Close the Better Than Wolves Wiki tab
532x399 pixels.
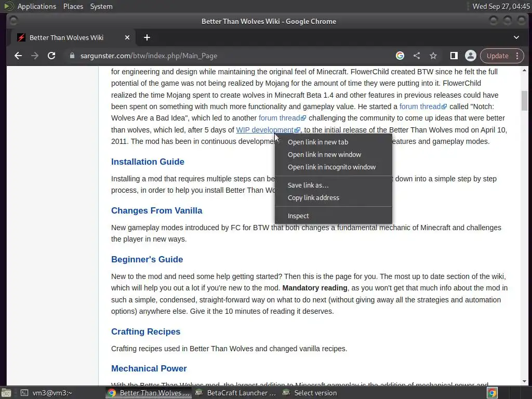point(127,37)
